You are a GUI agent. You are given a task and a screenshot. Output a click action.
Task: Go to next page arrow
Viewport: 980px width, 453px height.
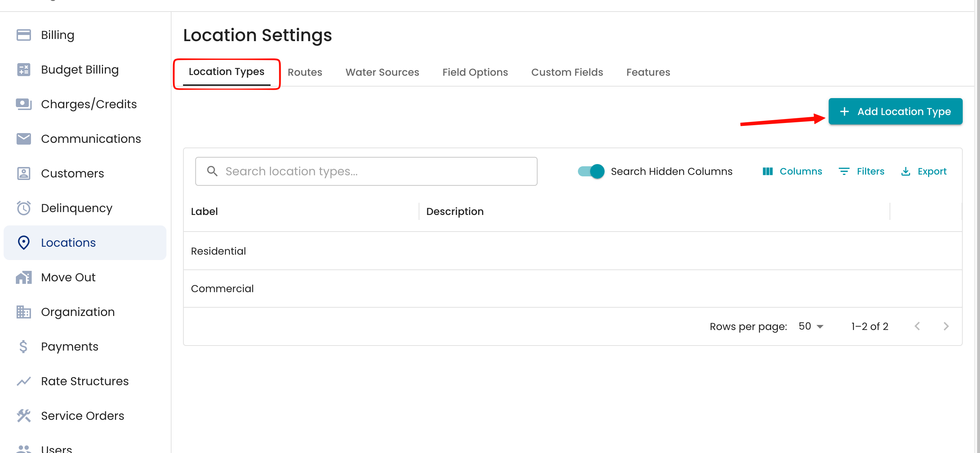946,326
